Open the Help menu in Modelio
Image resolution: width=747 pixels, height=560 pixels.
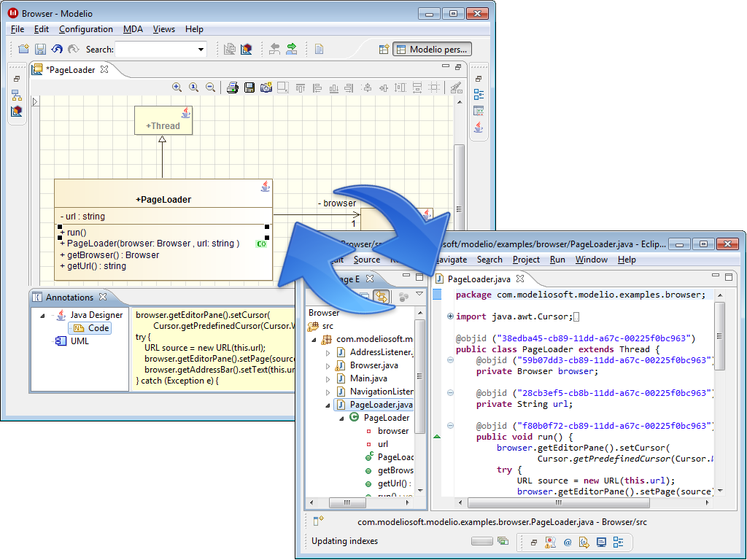coord(194,29)
